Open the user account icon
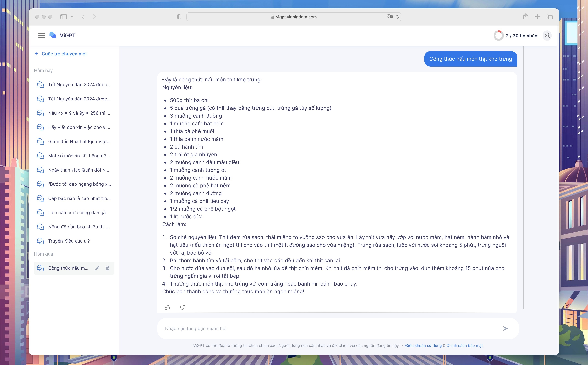588x365 pixels. (x=547, y=36)
